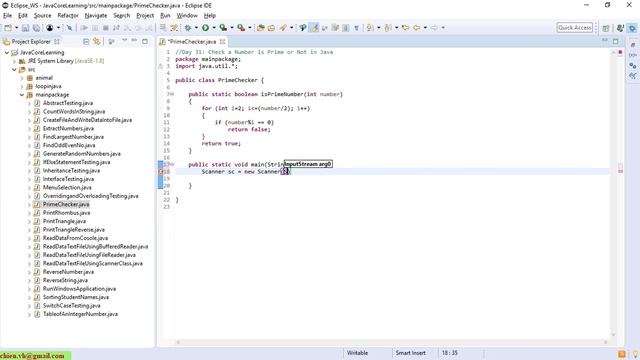640x360 pixels.
Task: Open the Project menu
Action: coord(145,16)
